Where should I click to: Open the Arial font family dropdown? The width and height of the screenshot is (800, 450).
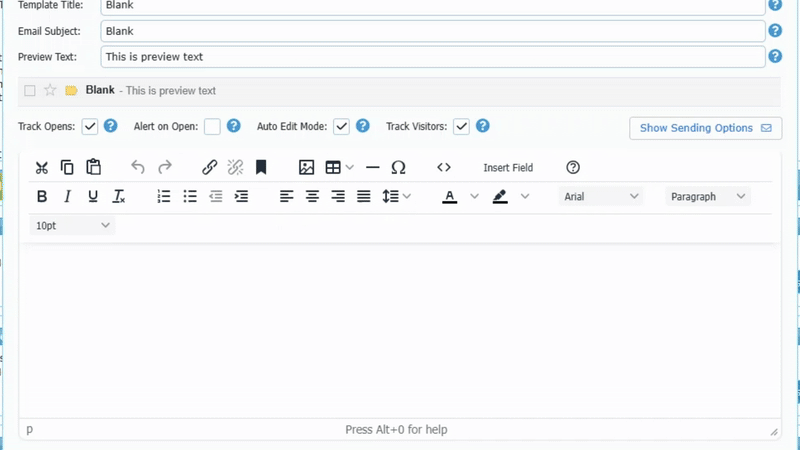[x=600, y=197]
